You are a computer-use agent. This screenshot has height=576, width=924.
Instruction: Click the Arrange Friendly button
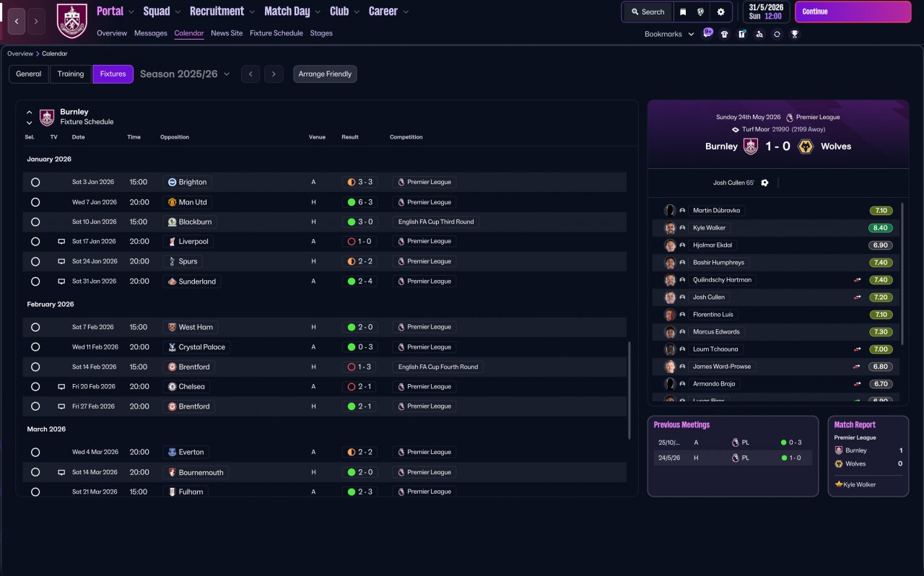point(325,74)
